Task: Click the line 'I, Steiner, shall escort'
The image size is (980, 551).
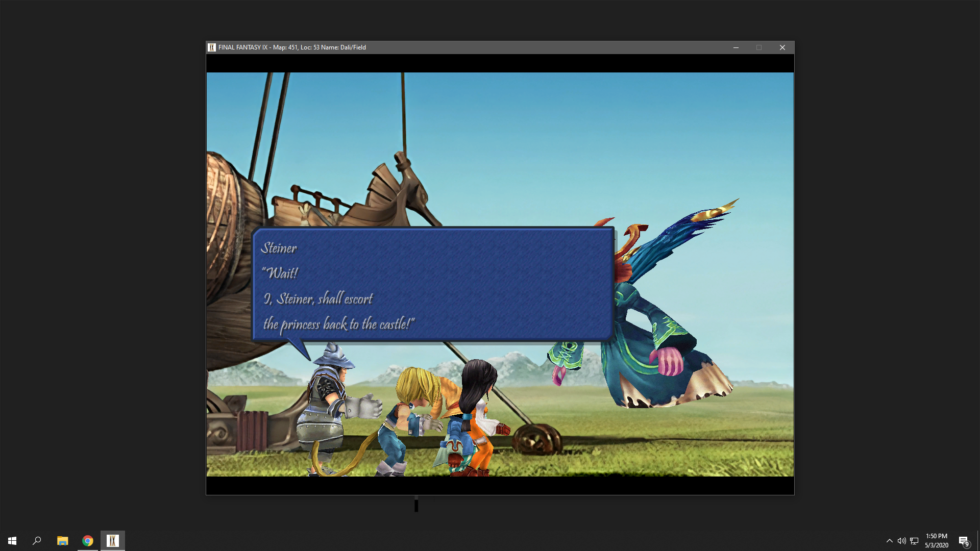Action: click(x=318, y=298)
